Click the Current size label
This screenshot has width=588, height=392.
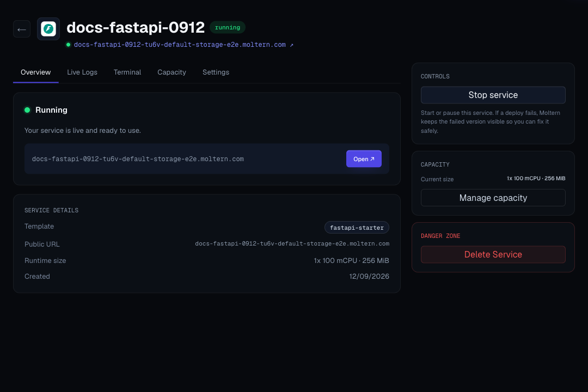pos(437,179)
